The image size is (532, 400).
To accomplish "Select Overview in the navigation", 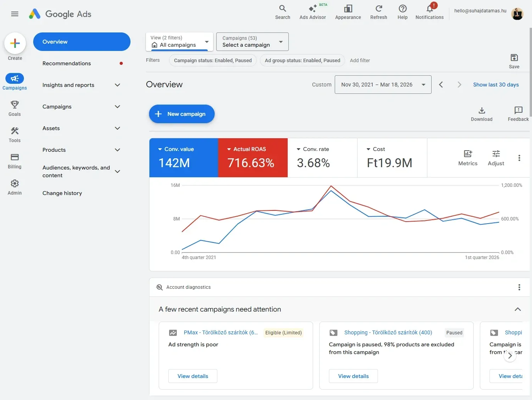I will pos(82,42).
